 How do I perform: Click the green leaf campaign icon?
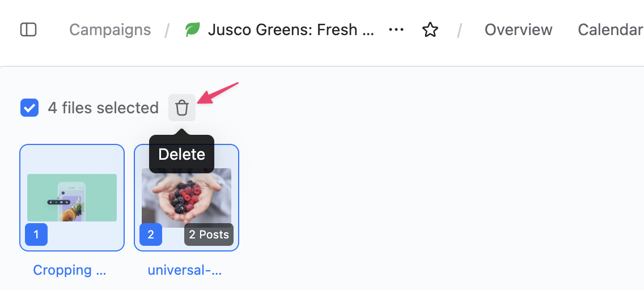pos(193,29)
